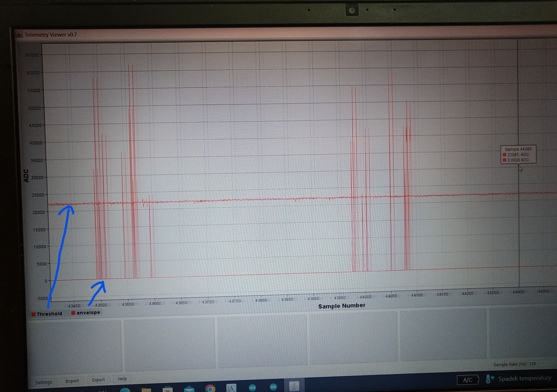Click the 44000 x-axis tick label
This screenshot has width=557, height=392.
pyautogui.click(x=365, y=297)
